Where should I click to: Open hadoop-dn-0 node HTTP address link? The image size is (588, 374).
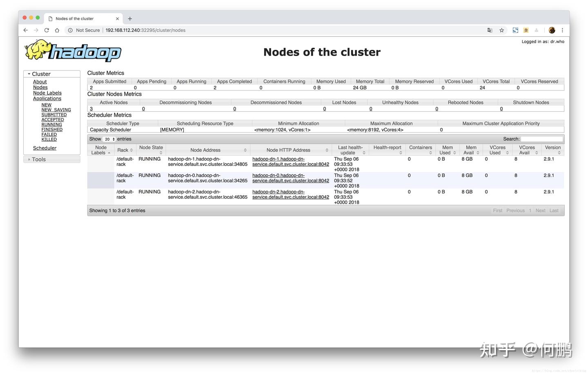[x=291, y=178]
